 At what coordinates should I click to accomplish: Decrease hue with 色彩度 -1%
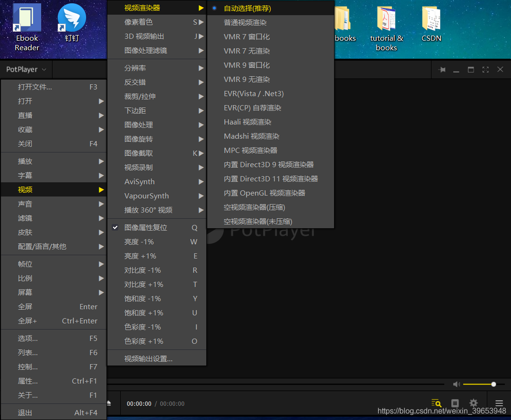(157, 327)
